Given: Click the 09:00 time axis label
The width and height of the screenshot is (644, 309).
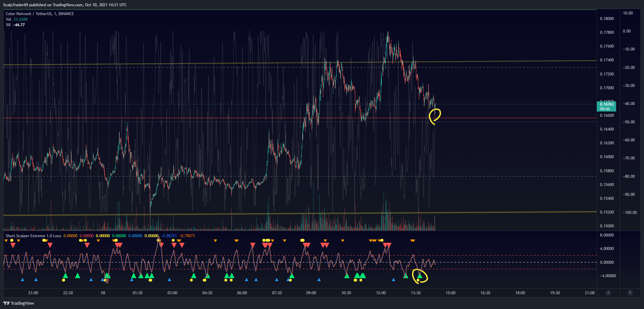Looking at the screenshot, I should click(x=311, y=293).
